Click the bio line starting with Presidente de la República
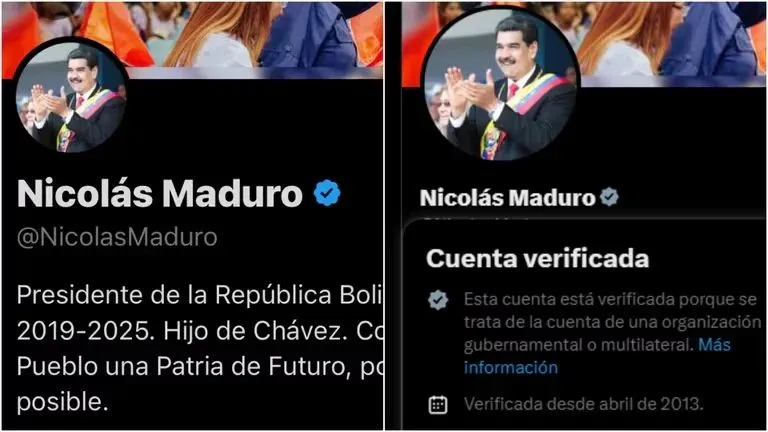 tap(199, 295)
